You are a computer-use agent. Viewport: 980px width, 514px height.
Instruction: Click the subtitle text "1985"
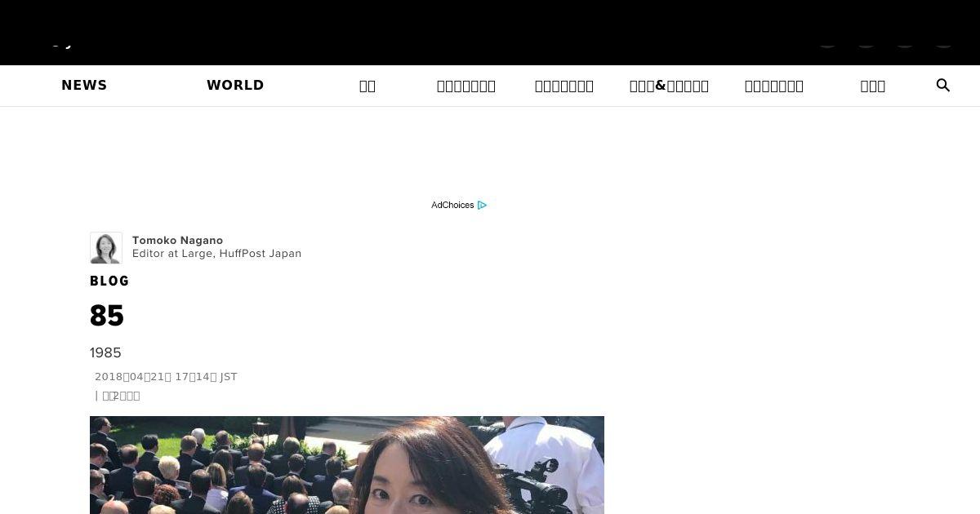(105, 353)
